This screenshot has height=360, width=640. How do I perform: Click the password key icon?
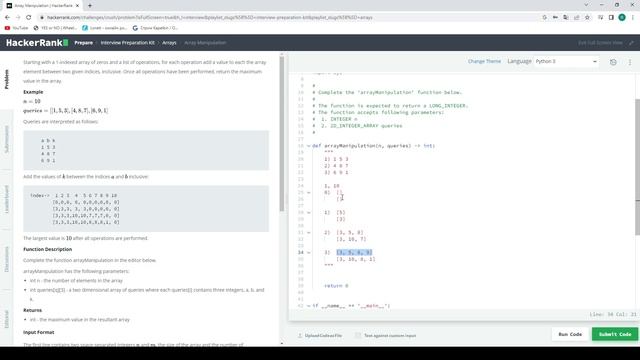click(x=555, y=18)
